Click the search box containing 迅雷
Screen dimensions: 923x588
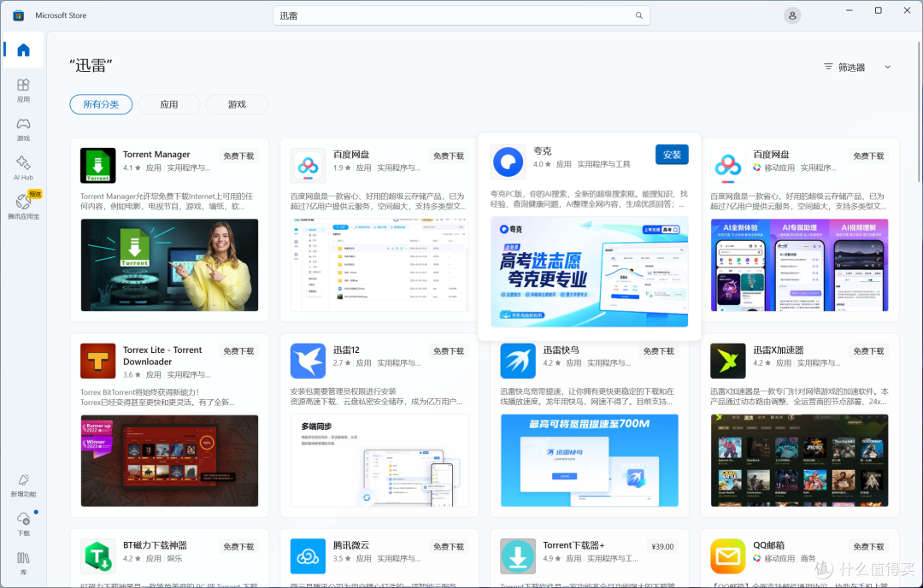[461, 16]
